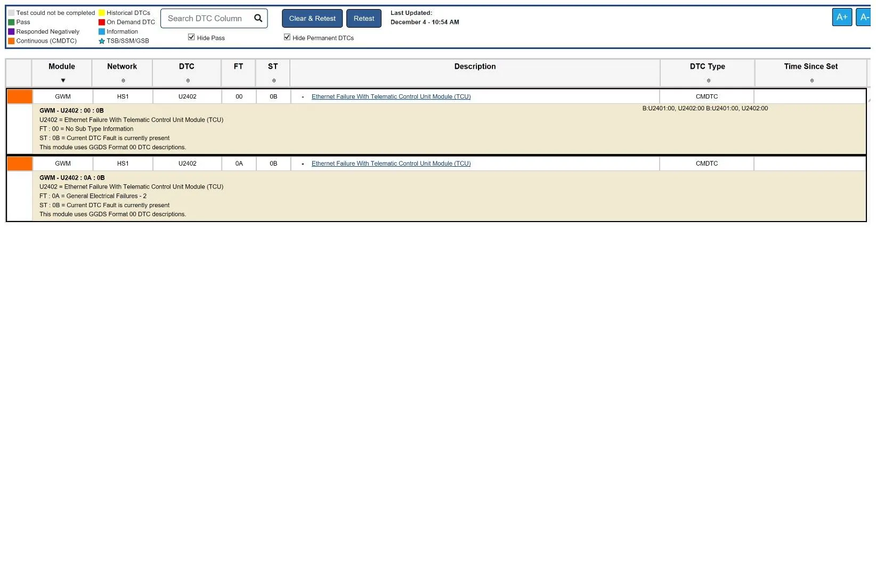Open first Ethernet Failure TCU link (FT 00)

[391, 96]
